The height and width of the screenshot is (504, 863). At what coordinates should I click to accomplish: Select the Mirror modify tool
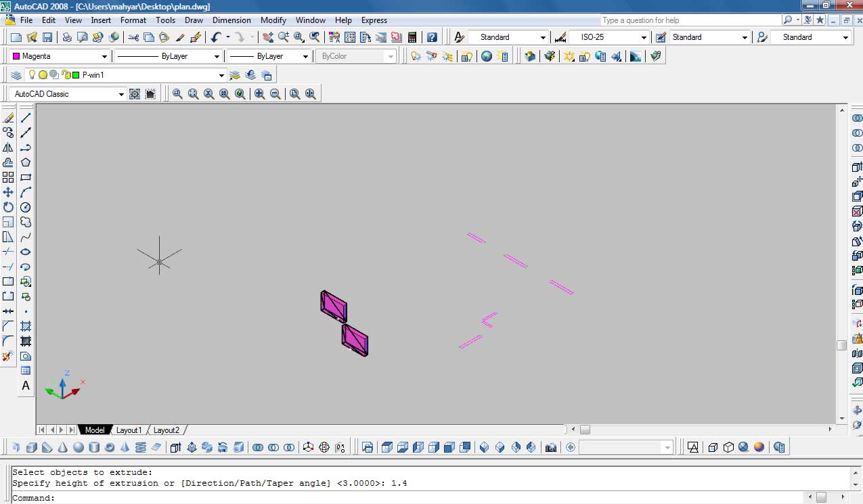pos(8,147)
